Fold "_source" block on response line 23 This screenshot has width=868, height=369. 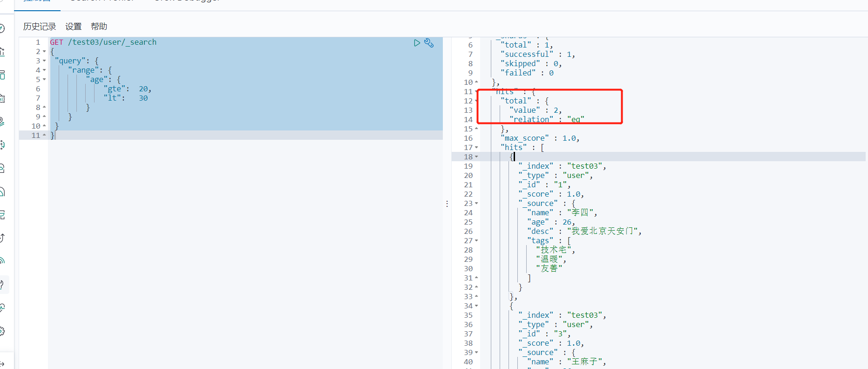pos(476,204)
